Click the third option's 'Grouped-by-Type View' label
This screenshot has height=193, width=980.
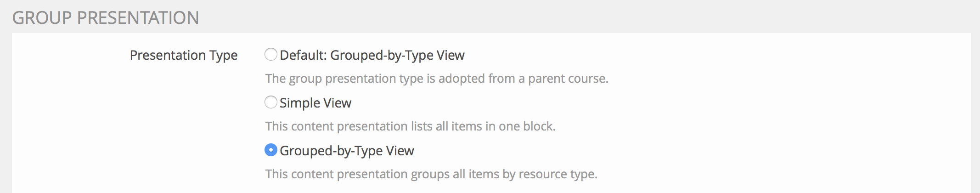tap(347, 151)
